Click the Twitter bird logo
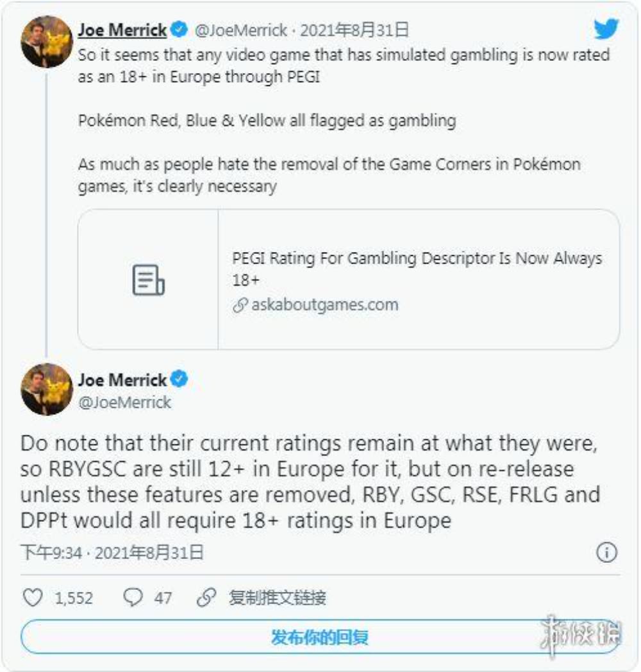Image resolution: width=641 pixels, height=672 pixels. (606, 29)
